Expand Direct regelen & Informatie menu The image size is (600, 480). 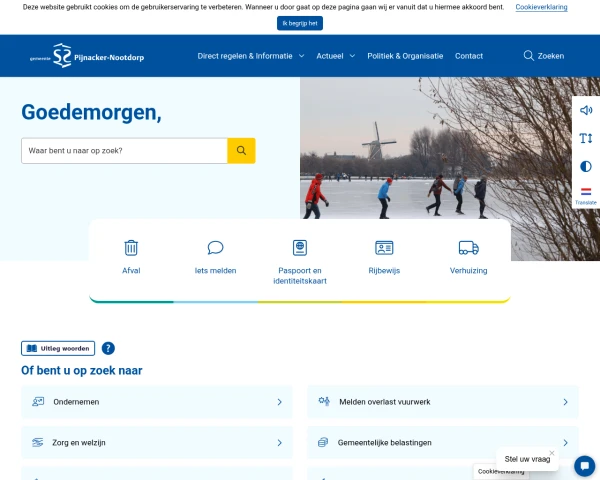click(251, 56)
